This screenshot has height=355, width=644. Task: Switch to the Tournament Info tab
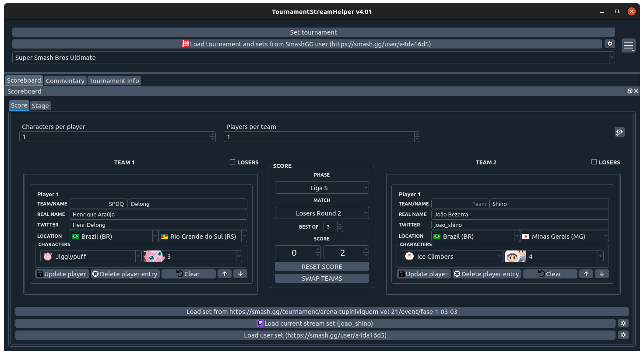[114, 80]
